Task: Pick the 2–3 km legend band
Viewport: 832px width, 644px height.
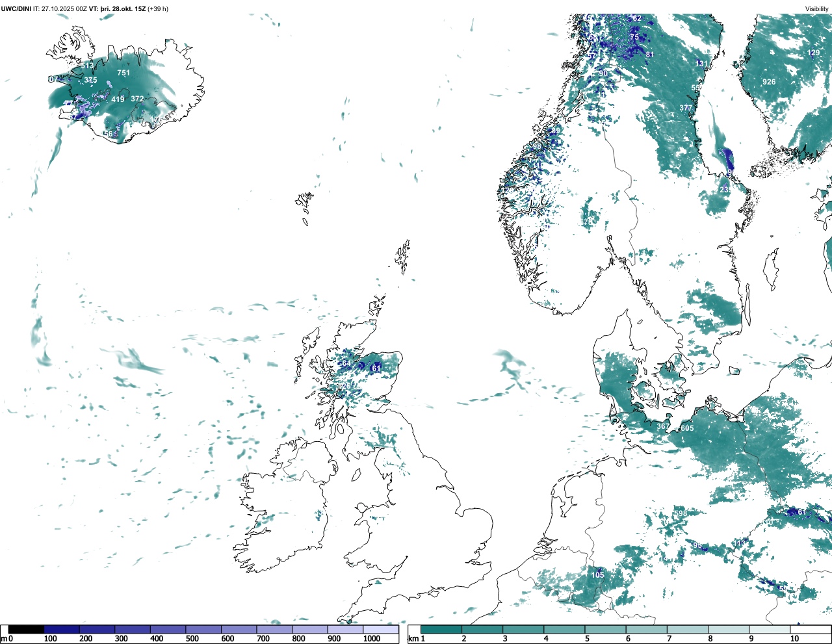Action: coord(482,629)
